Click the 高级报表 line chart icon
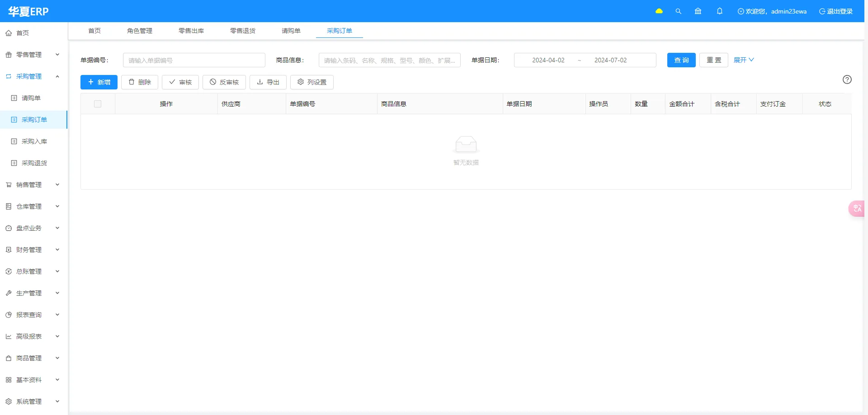Image resolution: width=868 pixels, height=415 pixels. (x=9, y=336)
